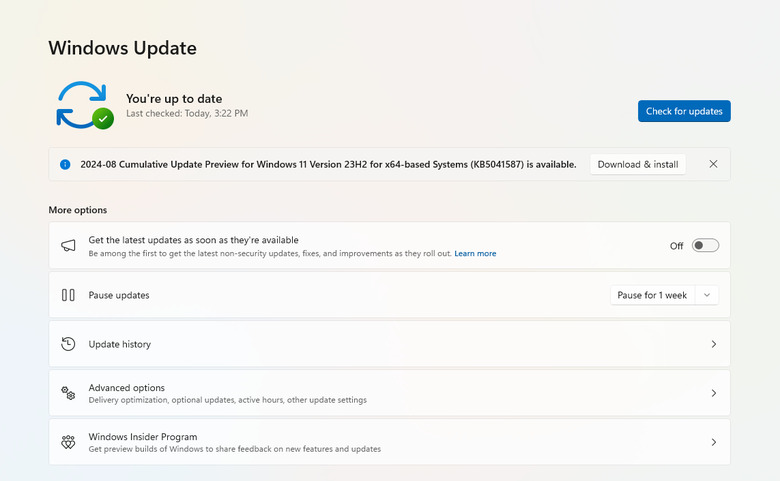This screenshot has height=481, width=780.
Task: Open the Advanced options entry
Action: [x=127, y=388]
